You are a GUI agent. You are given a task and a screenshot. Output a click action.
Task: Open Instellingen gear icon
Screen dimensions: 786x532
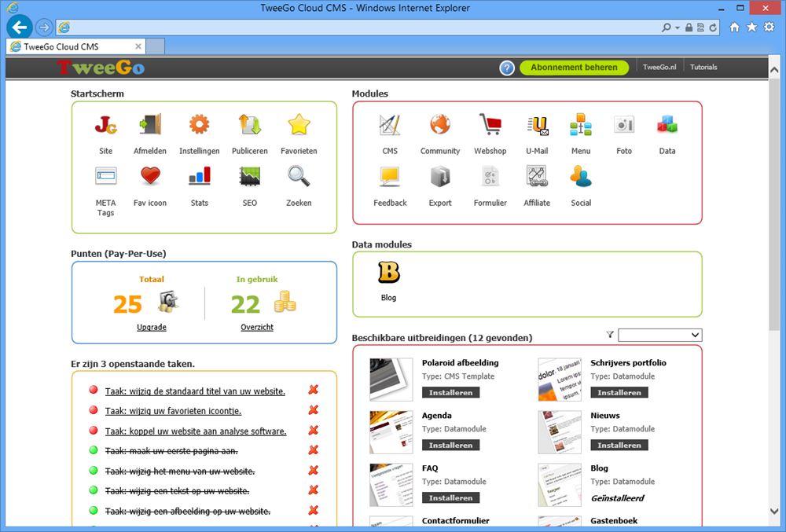point(199,124)
